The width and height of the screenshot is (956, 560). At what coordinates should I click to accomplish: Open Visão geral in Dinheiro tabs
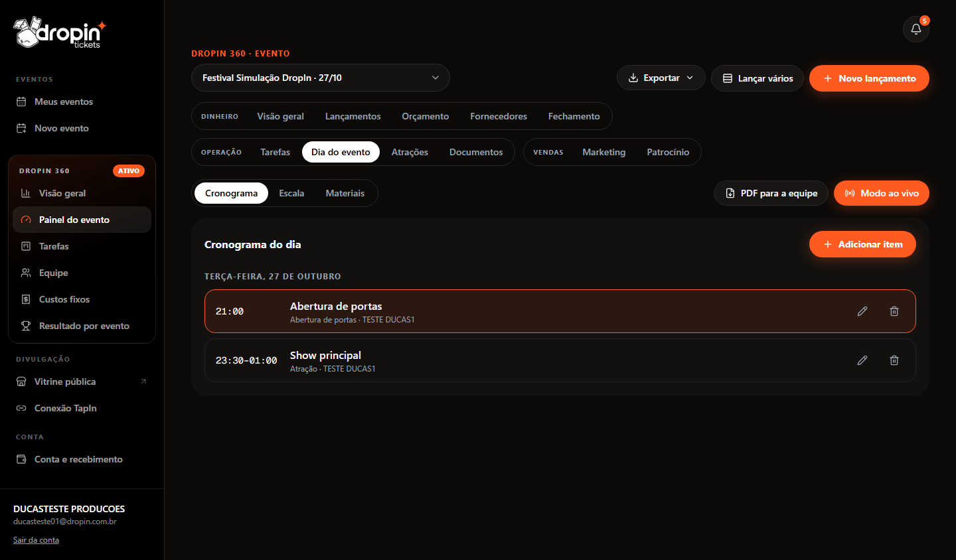(x=281, y=116)
